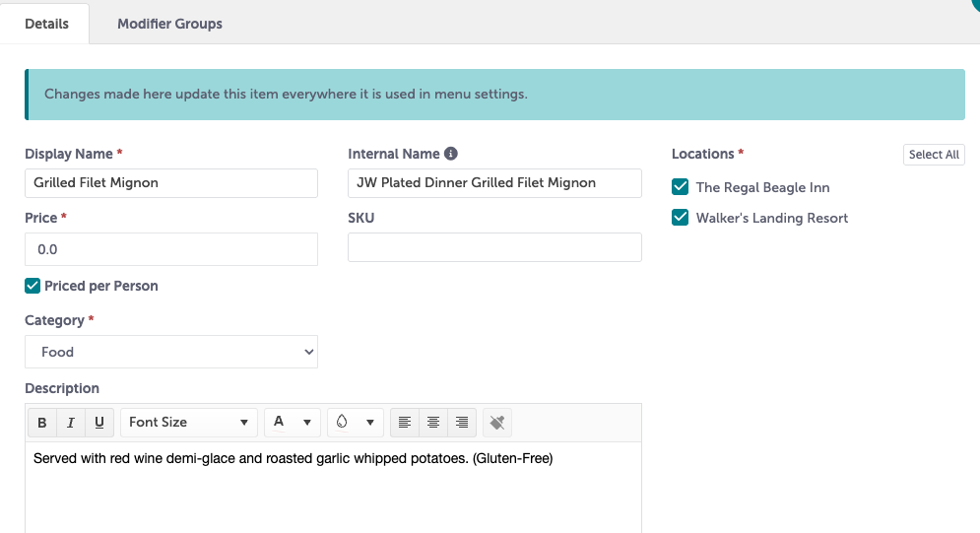Switch to the Modifier Groups tab
980x533 pixels.
click(170, 24)
